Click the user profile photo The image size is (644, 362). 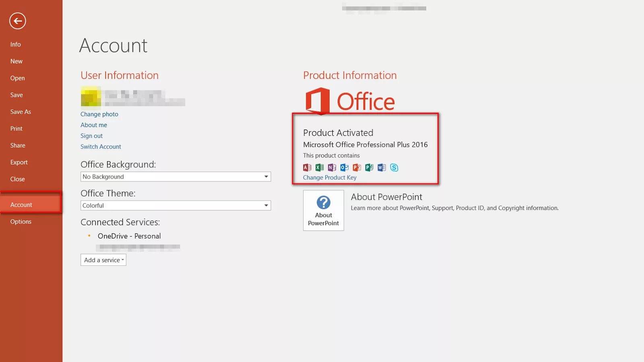[x=91, y=97]
